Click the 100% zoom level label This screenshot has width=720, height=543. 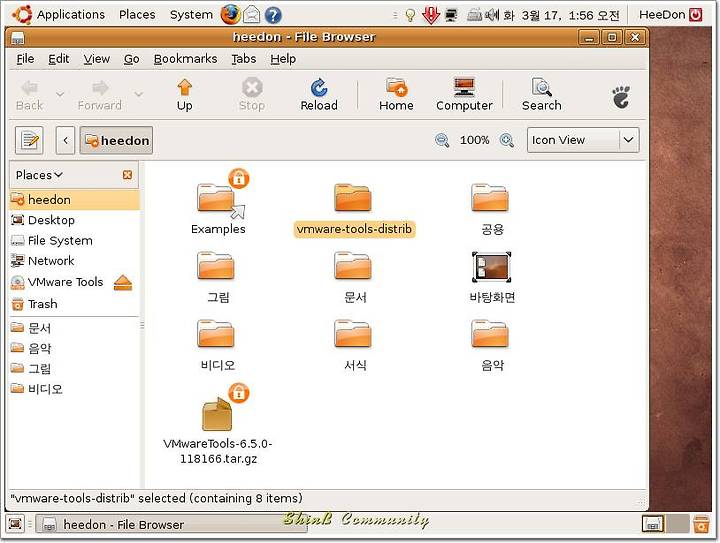(x=474, y=140)
